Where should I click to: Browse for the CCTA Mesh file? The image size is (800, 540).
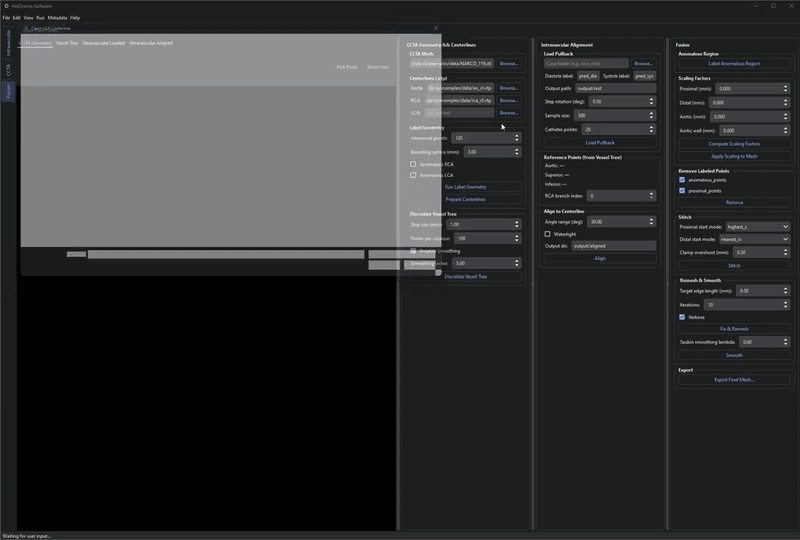point(509,63)
